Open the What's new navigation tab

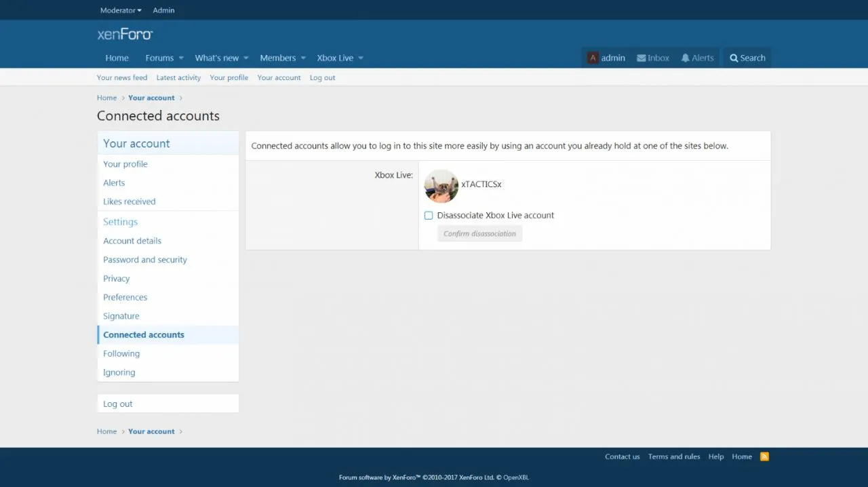pyautogui.click(x=217, y=58)
